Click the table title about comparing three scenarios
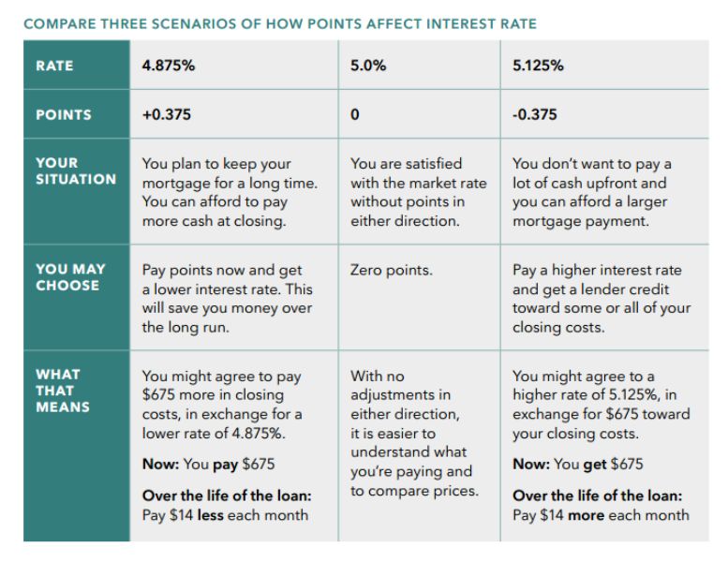The image size is (728, 562). (x=280, y=22)
